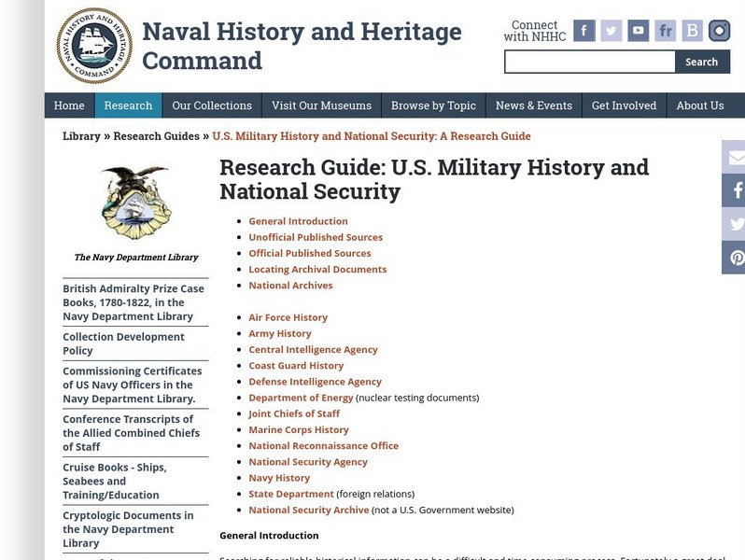Jump to General Introduction link
The image size is (745, 560).
pos(298,221)
